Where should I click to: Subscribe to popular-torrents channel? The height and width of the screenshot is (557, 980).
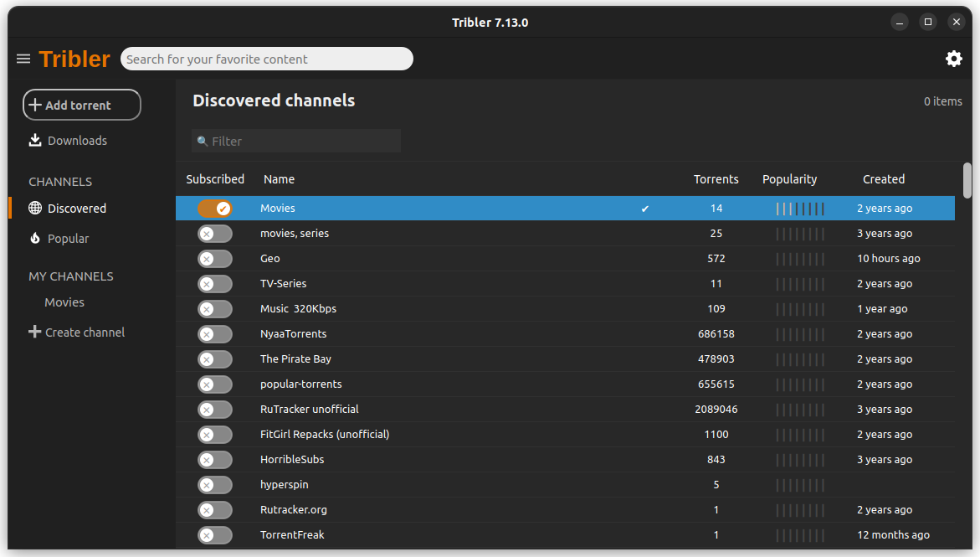pyautogui.click(x=215, y=384)
